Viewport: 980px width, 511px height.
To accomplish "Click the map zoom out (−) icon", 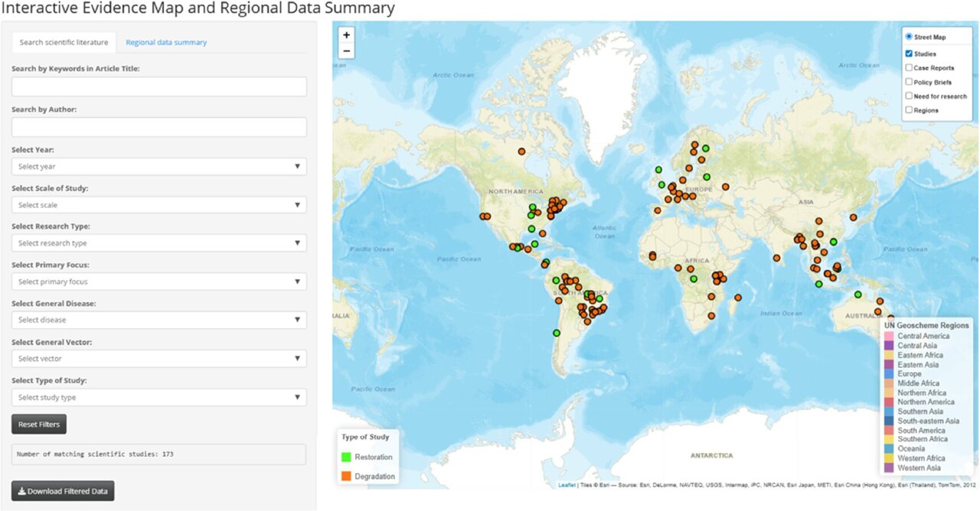I will 346,50.
